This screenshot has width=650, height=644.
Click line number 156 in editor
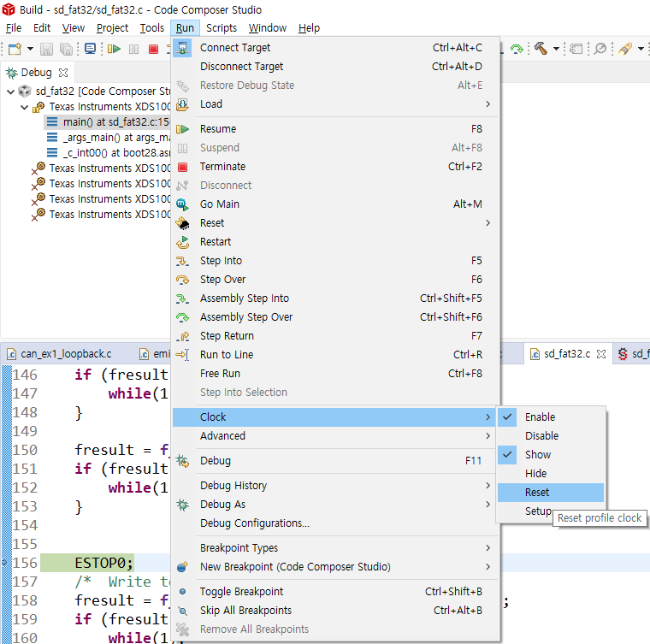point(25,564)
